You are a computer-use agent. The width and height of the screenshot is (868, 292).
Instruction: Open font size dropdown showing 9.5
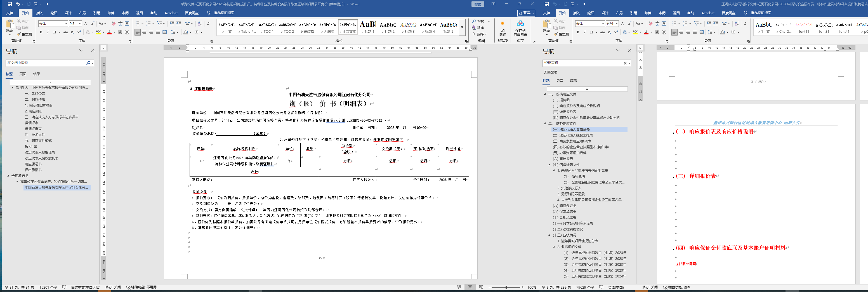[x=80, y=23]
